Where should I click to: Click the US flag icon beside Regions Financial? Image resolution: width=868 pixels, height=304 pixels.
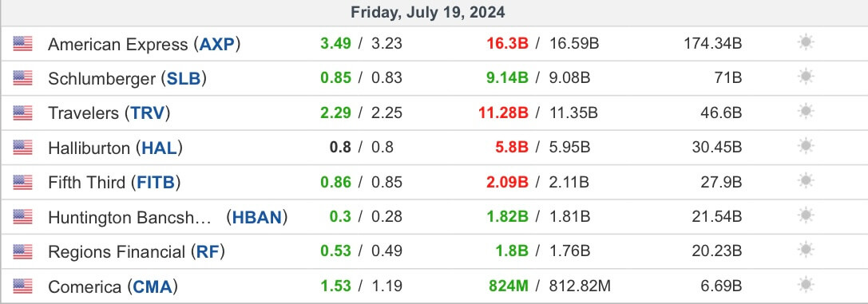point(22,251)
